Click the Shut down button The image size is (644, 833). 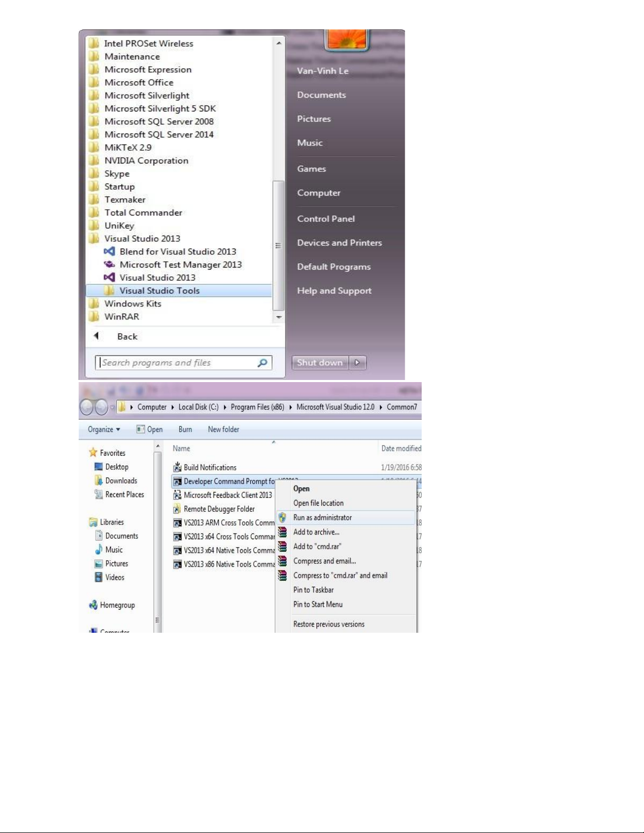[320, 363]
